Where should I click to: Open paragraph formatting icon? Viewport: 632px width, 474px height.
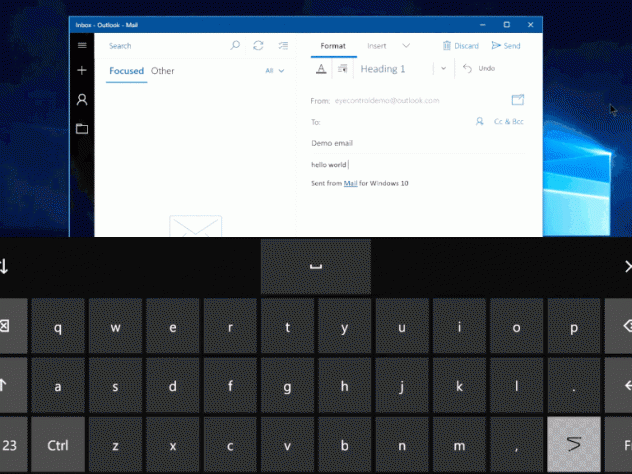click(x=343, y=69)
